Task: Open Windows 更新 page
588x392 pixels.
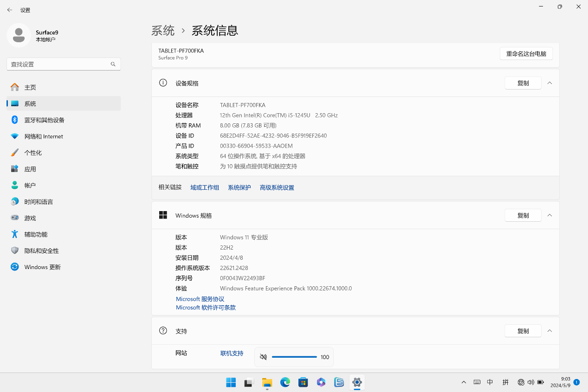Action: pyautogui.click(x=64, y=267)
